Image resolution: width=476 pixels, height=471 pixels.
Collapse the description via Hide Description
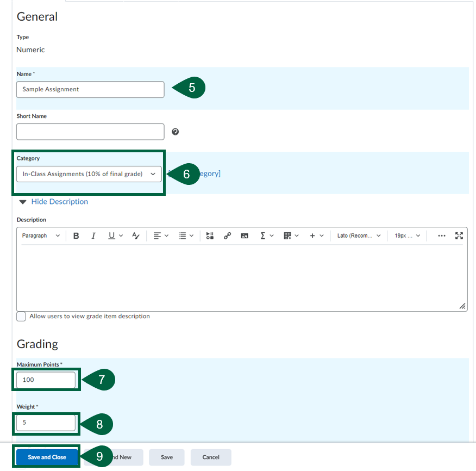pyautogui.click(x=59, y=201)
